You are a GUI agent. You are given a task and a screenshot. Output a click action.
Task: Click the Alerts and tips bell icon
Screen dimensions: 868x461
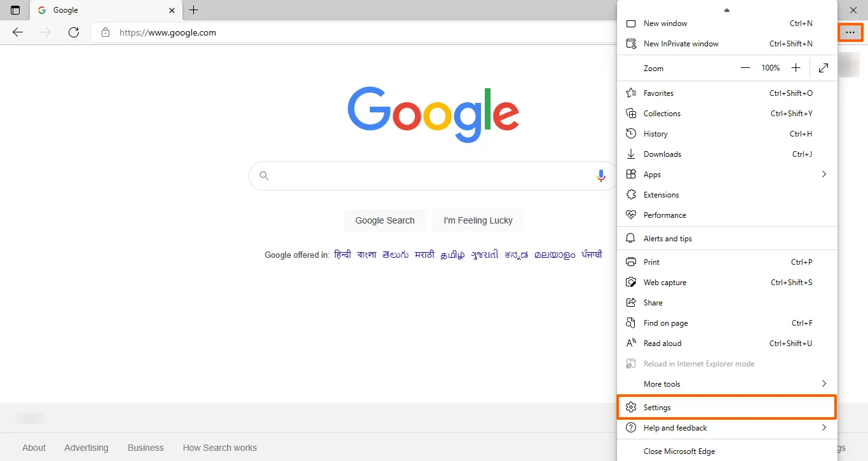pyautogui.click(x=631, y=239)
